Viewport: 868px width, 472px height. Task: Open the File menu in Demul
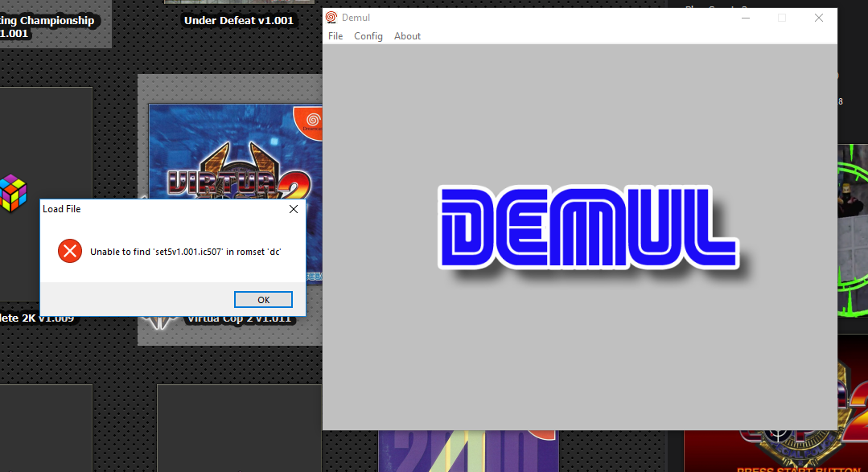tap(335, 36)
